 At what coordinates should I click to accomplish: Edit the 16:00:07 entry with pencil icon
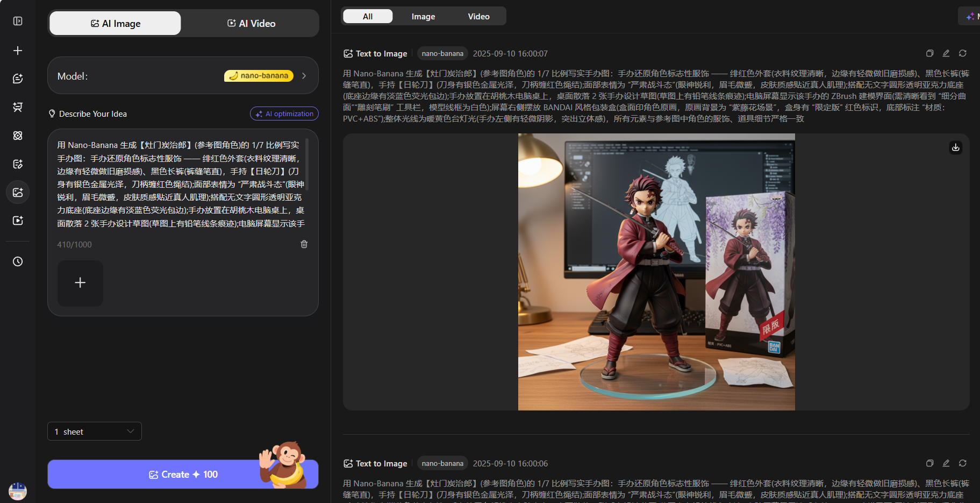click(946, 53)
